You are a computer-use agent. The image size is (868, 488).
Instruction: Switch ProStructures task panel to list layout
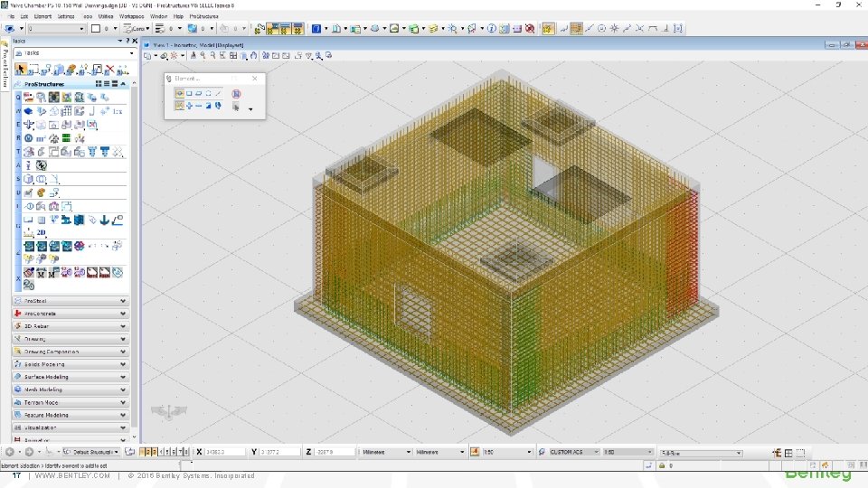pyautogui.click(x=107, y=83)
